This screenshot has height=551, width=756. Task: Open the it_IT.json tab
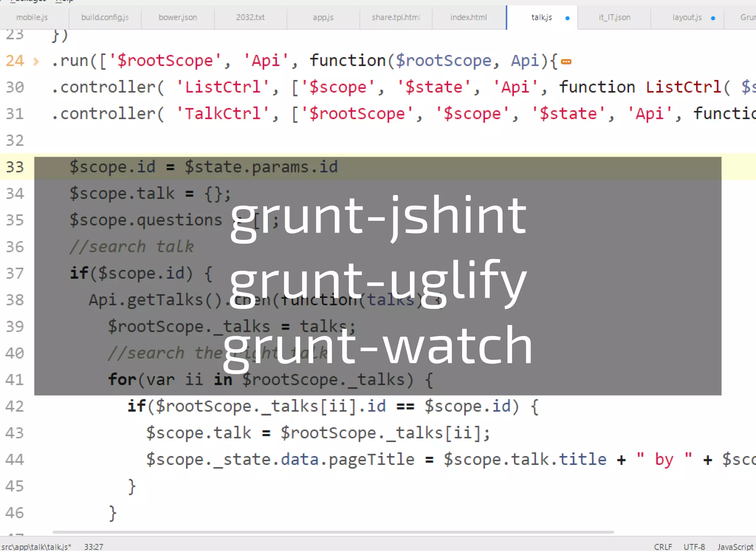tap(614, 17)
